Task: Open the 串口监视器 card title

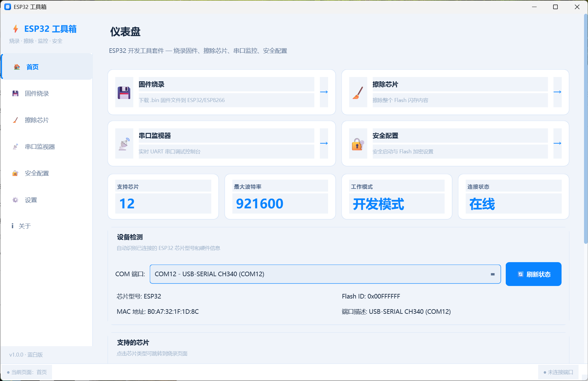Action: (155, 136)
